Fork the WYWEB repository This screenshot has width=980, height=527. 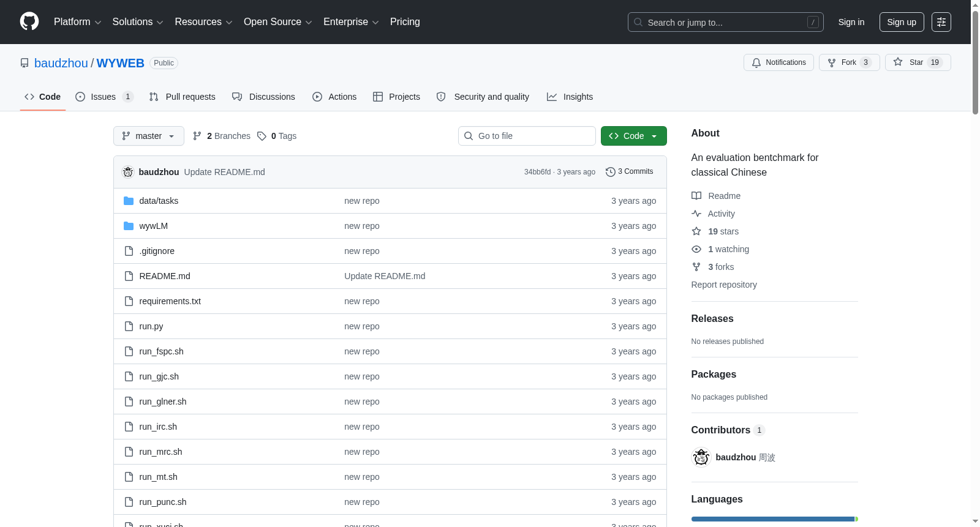(x=849, y=62)
